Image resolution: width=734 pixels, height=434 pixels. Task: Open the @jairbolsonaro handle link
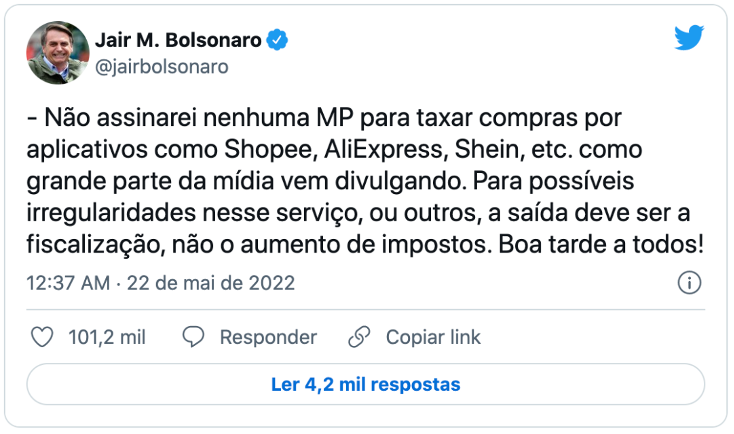tap(162, 66)
